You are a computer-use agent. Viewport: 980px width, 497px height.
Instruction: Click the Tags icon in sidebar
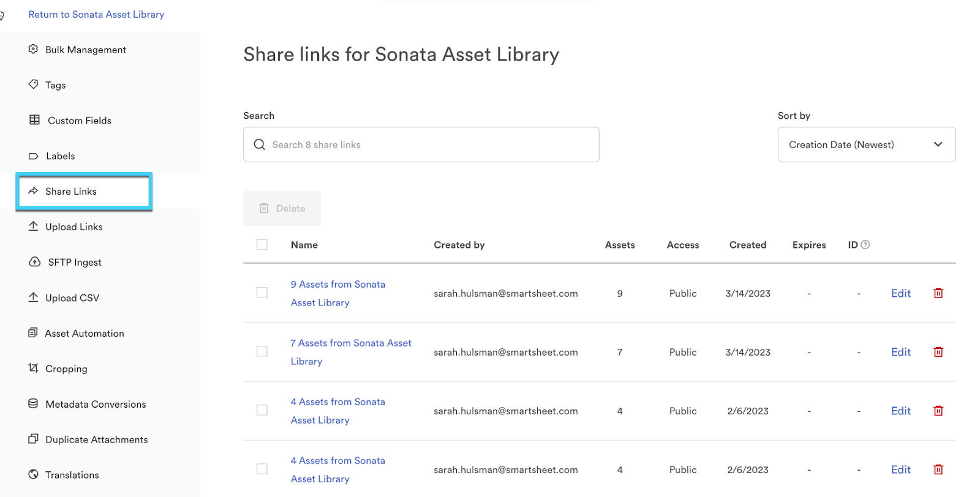34,84
